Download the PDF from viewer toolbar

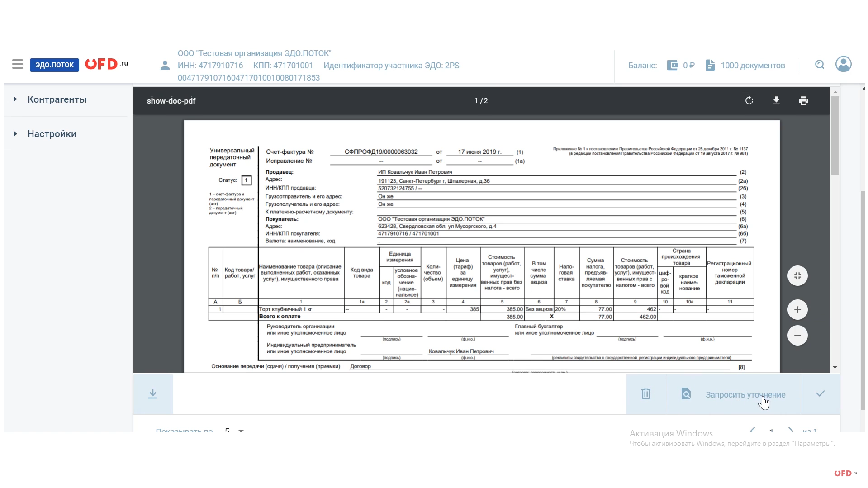click(x=776, y=100)
